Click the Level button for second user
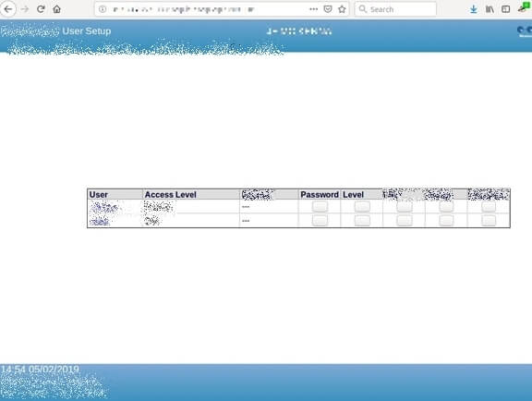 [x=362, y=220]
